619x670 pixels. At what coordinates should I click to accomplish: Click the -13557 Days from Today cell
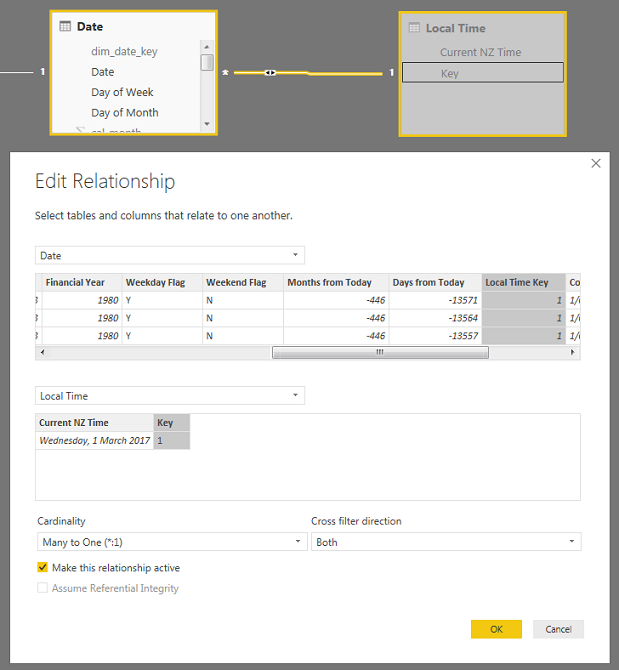(x=436, y=336)
